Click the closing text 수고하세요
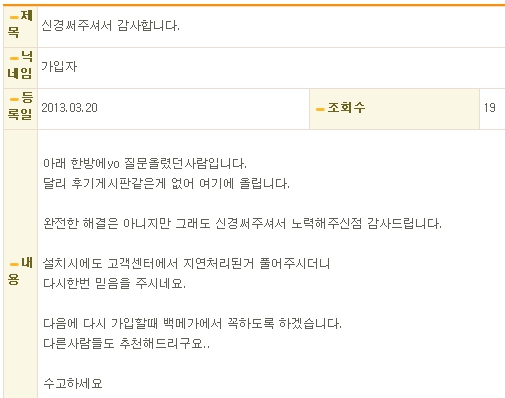 (x=73, y=383)
